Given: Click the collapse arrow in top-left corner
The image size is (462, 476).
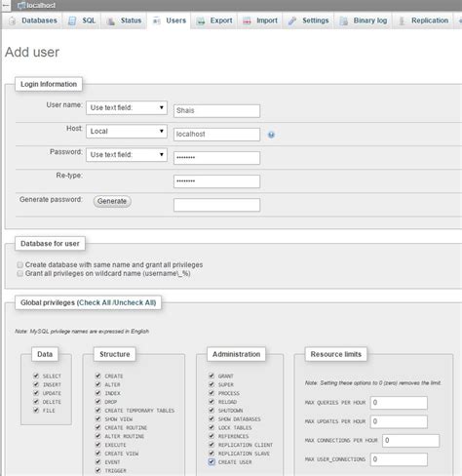Looking at the screenshot, I should tap(6, 6).
